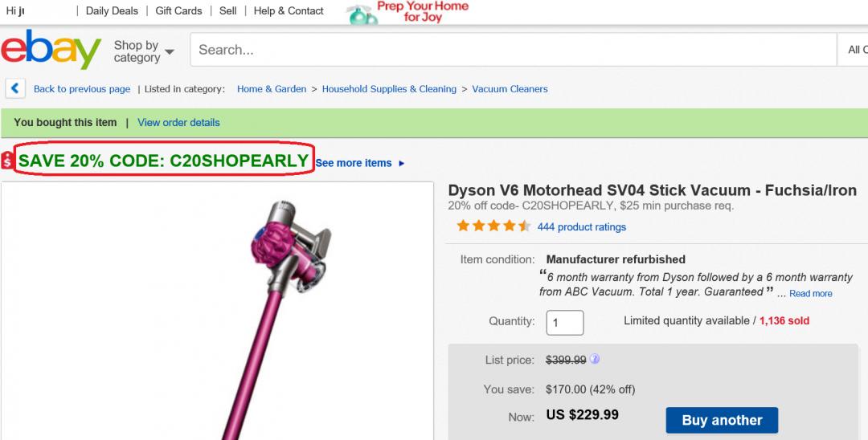Open the Gift Cards menu item
This screenshot has height=440, width=868.
(178, 10)
